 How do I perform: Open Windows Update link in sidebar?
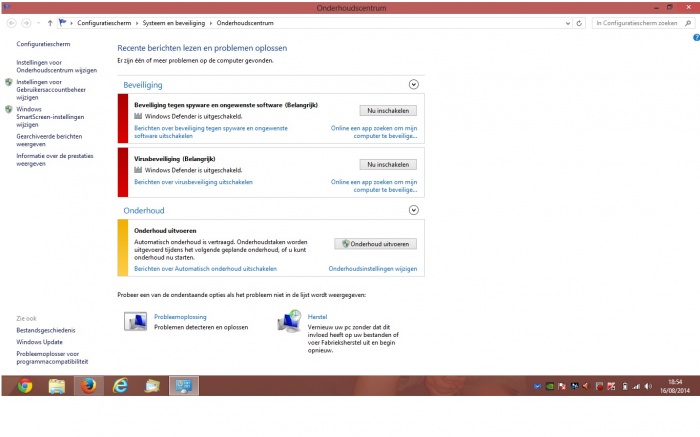click(39, 342)
